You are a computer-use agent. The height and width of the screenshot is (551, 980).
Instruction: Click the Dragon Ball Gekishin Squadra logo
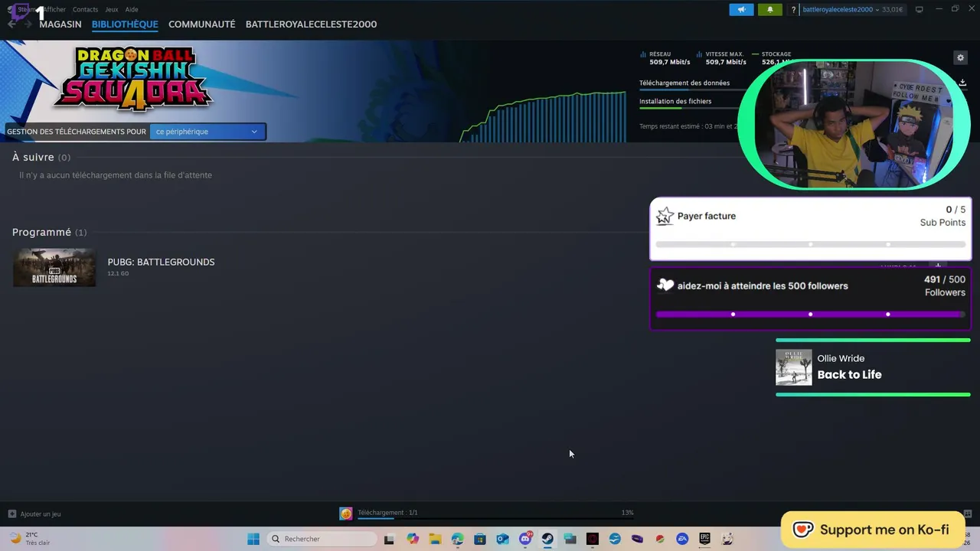pos(133,80)
